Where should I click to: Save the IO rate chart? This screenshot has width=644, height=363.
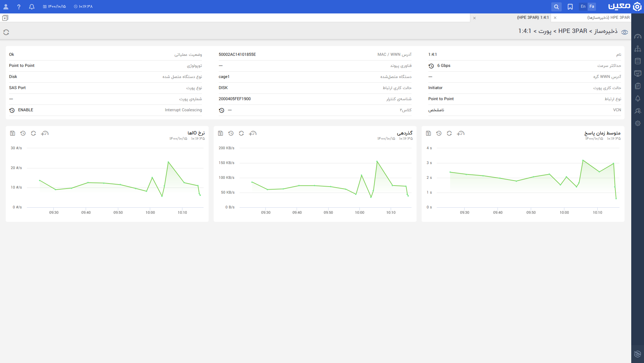[x=12, y=133]
